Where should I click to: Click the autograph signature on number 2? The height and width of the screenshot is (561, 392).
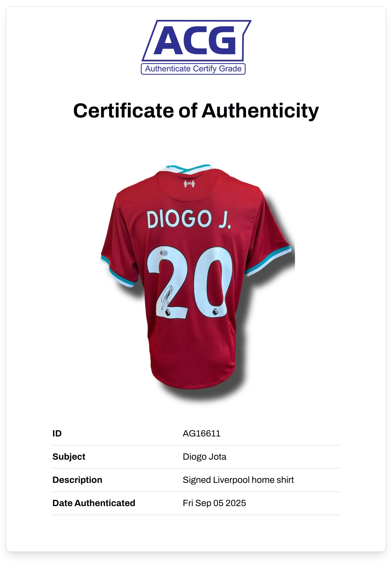(x=167, y=297)
